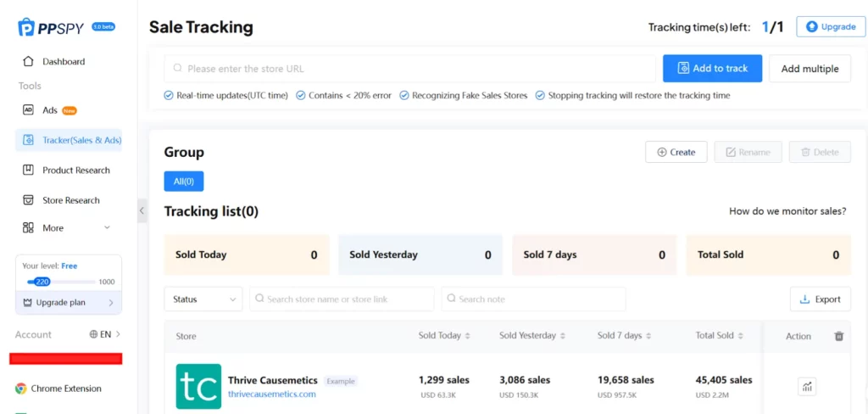Click Tracking time(s) left label
This screenshot has height=414, width=868.
pyautogui.click(x=699, y=27)
